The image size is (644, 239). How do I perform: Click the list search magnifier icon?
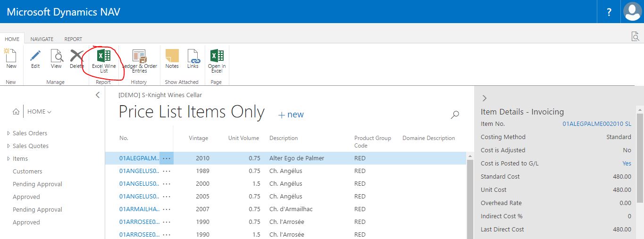[455, 115]
